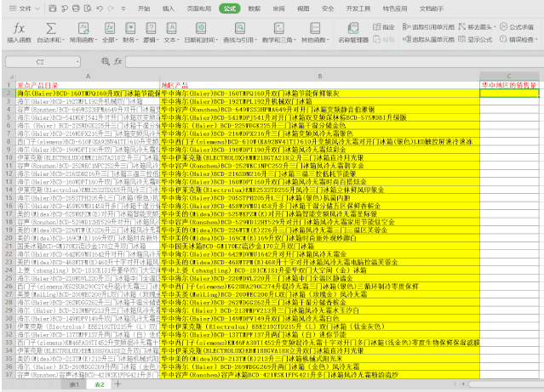Viewport: 544px width, 392px height.
Task: Select empty cell C2
Action: (x=509, y=93)
